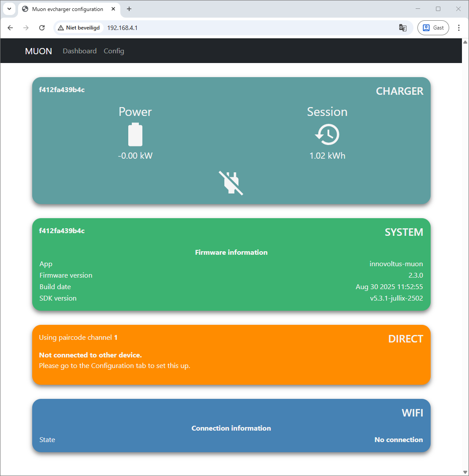Click the battery icon under Power
Viewport: 469px width, 476px height.
point(135,134)
